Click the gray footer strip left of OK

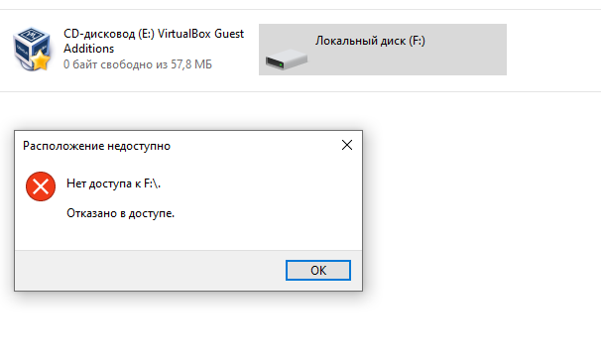(150, 270)
